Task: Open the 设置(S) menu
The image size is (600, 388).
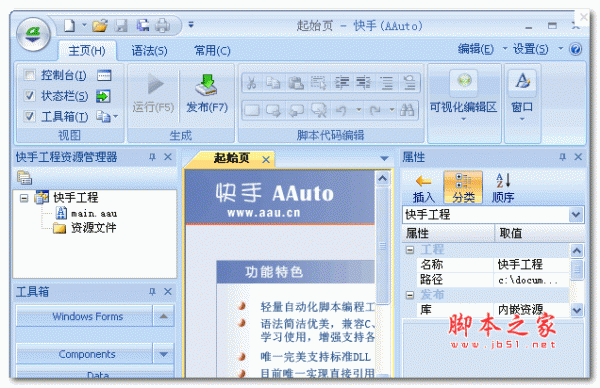Action: [531, 49]
